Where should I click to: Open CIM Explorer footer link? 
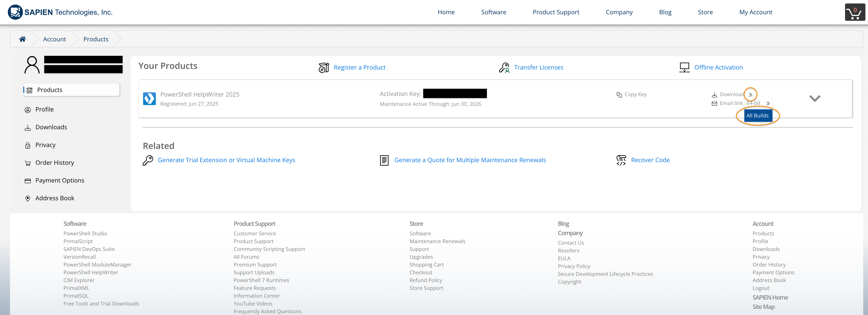(79, 280)
